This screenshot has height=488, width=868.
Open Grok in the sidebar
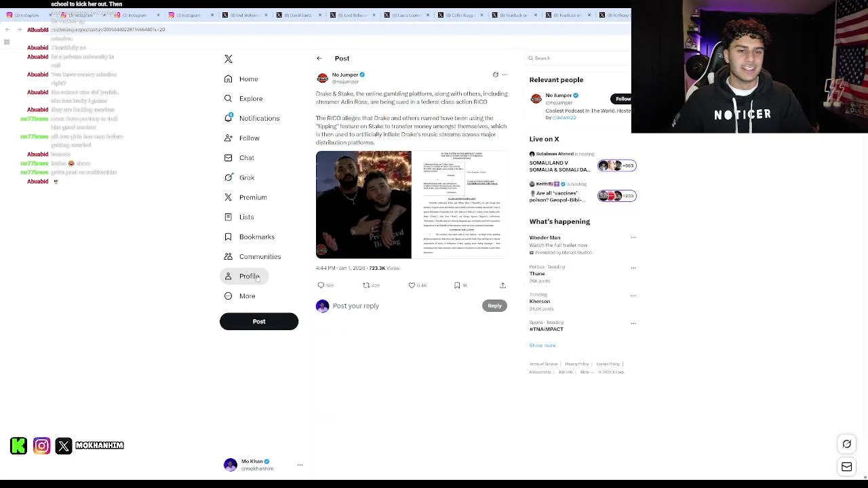coord(239,178)
